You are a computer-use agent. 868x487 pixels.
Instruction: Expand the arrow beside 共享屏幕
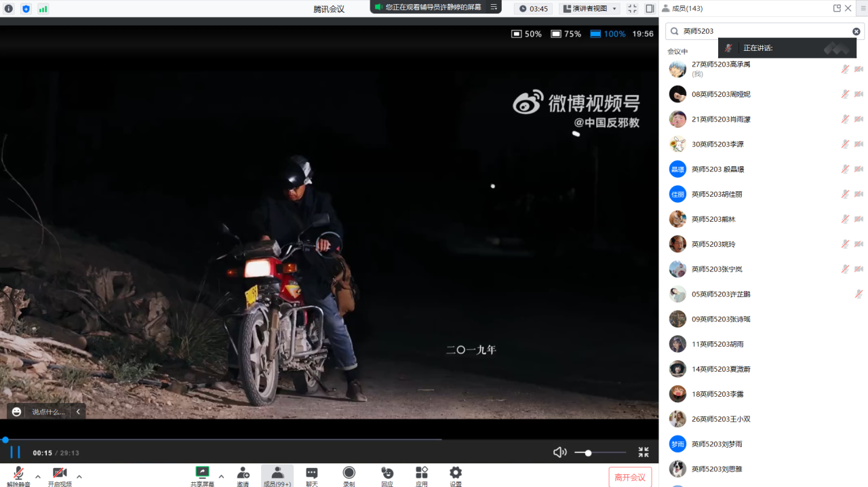click(x=221, y=476)
